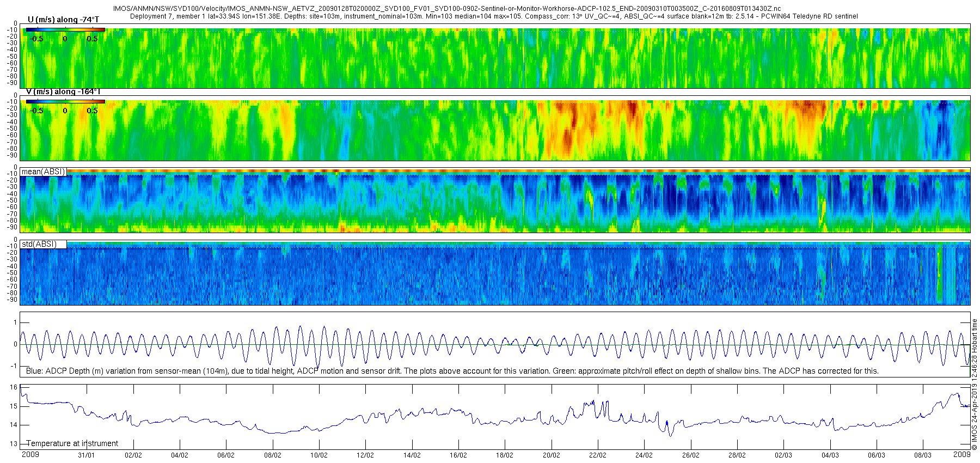Click the 'Temperature at instrument' label
980x463 pixels.
(72, 443)
